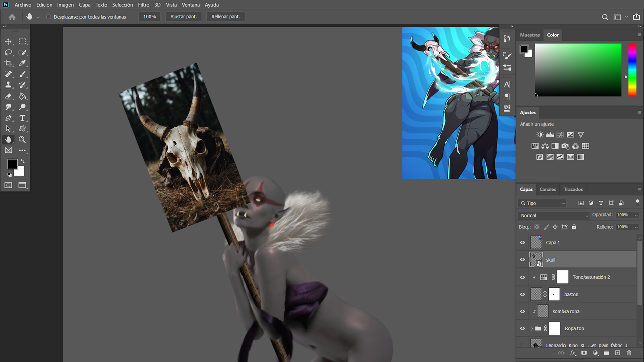
Task: Hide the baston layer
Action: pyautogui.click(x=522, y=294)
